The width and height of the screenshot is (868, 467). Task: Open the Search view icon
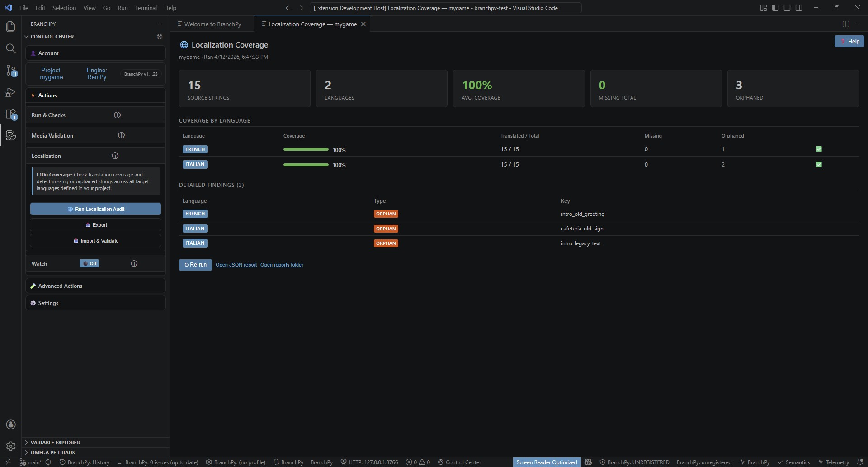[x=10, y=48]
